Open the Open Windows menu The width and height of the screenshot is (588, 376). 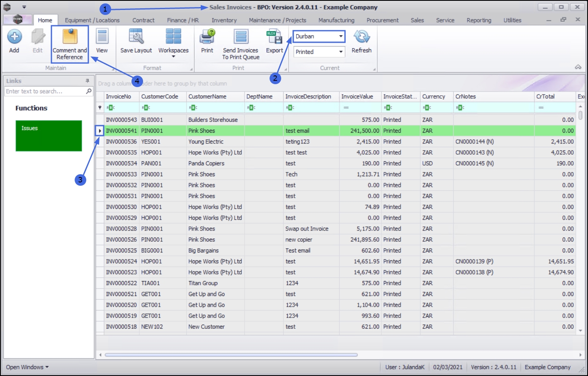[x=27, y=367]
